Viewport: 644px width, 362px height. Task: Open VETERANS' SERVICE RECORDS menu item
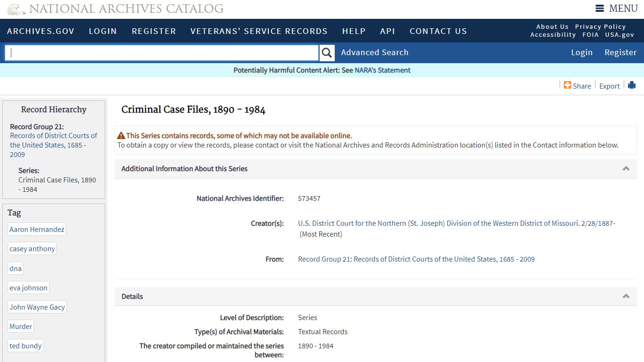pos(259,31)
